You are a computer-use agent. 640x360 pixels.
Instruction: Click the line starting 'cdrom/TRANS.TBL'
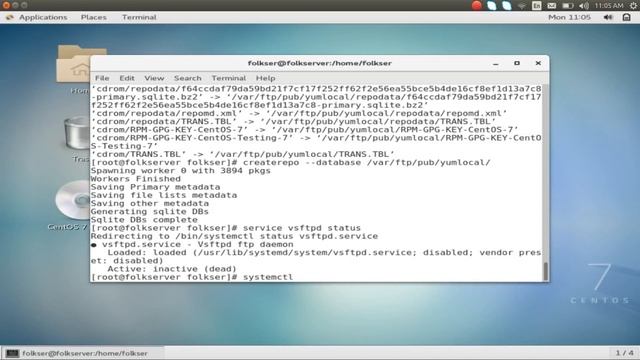242,154
